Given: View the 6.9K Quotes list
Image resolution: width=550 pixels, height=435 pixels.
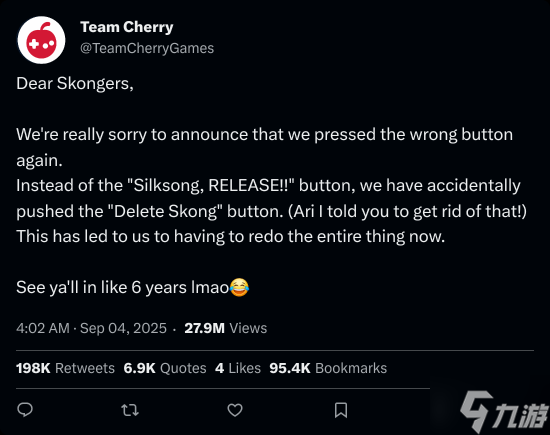Looking at the screenshot, I should click(165, 368).
